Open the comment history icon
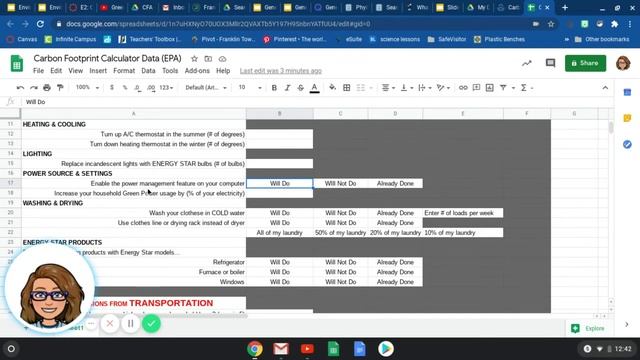This screenshot has width=640, height=360. pos(550,63)
